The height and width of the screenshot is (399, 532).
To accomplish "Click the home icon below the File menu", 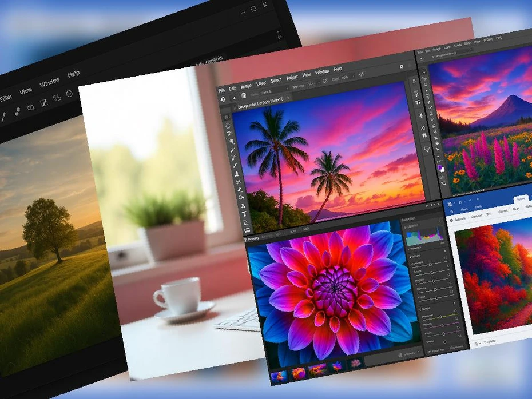I will 222,100.
